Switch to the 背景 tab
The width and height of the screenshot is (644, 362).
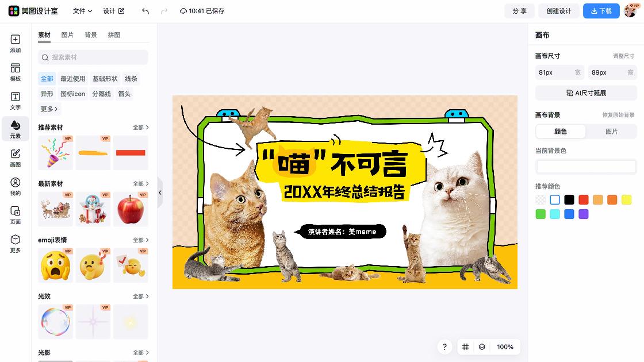[91, 35]
